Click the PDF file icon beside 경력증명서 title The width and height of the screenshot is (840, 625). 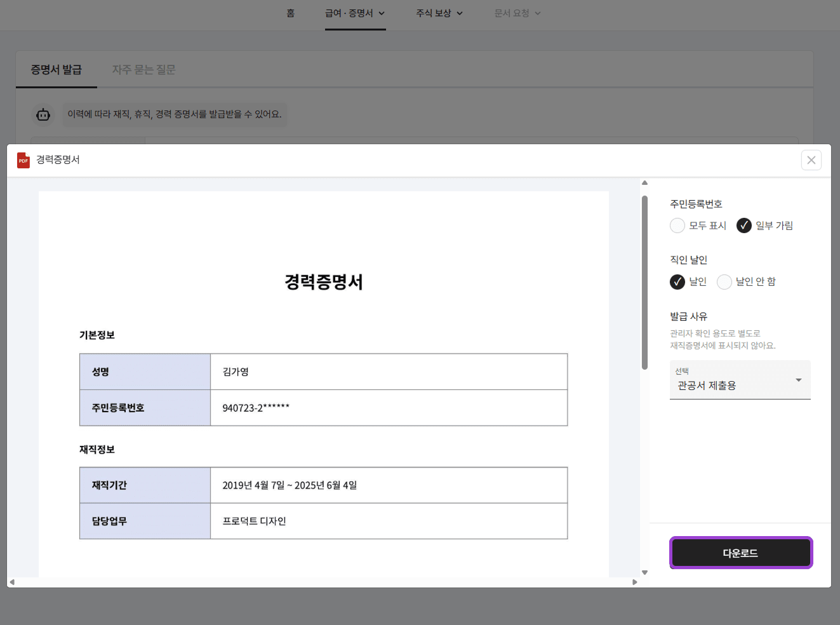coord(23,160)
